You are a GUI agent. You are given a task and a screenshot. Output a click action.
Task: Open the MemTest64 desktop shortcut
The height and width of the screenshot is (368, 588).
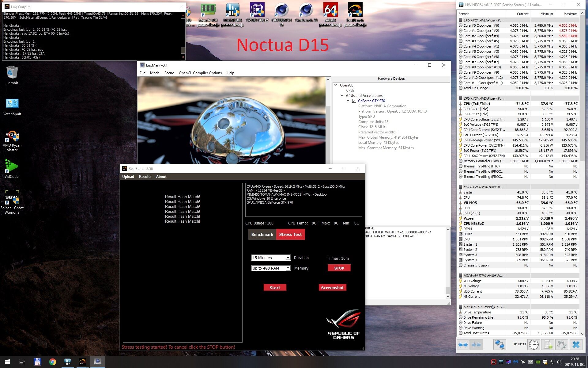pyautogui.click(x=208, y=14)
